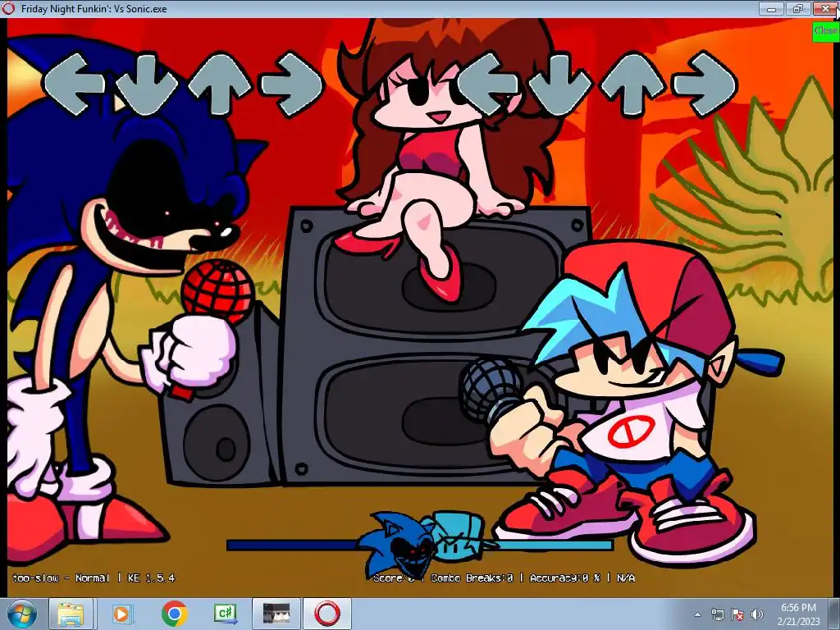Click the opponent's right arrow receptor
The height and width of the screenshot is (630, 840).
pyautogui.click(x=291, y=84)
